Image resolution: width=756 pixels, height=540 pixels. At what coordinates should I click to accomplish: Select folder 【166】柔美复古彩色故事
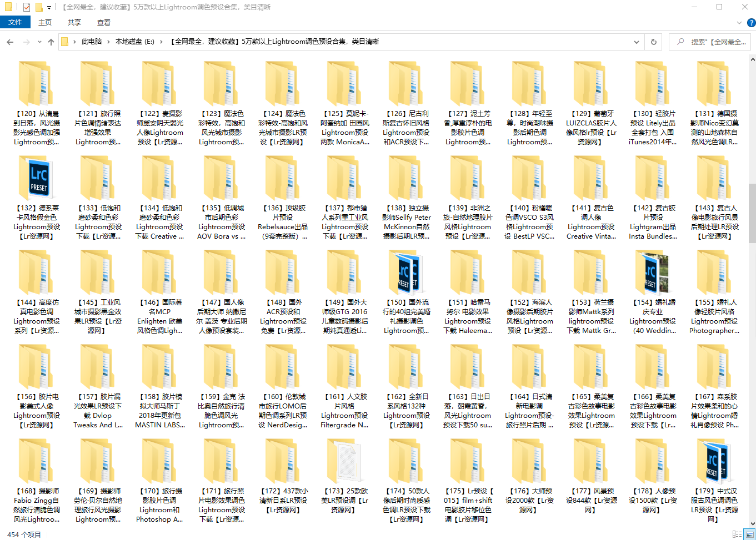click(x=653, y=386)
